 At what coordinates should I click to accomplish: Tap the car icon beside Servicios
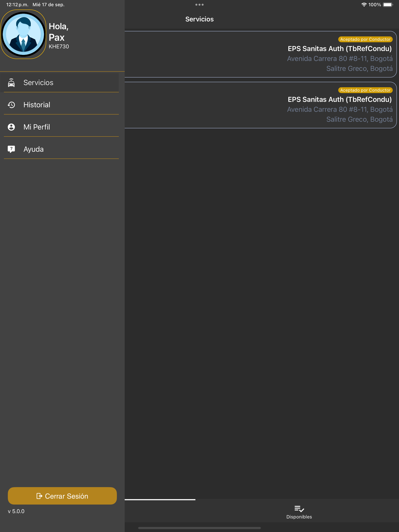pos(11,83)
